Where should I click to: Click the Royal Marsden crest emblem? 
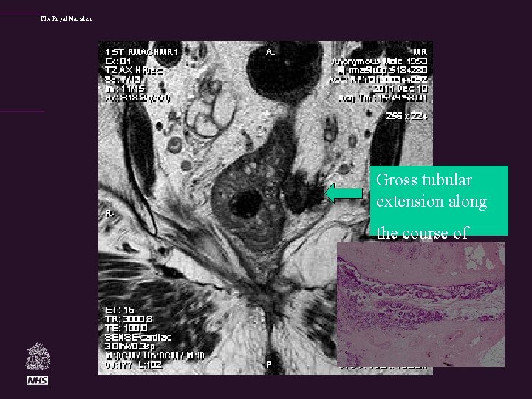(x=38, y=356)
